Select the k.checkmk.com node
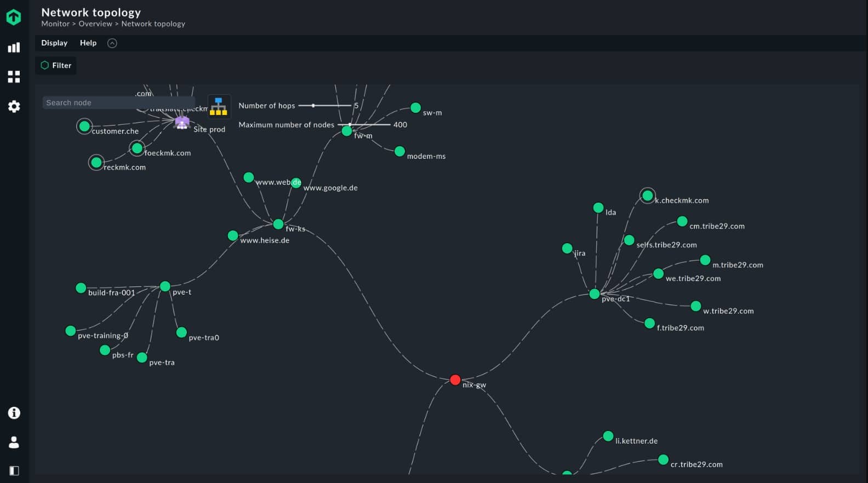This screenshot has width=868, height=483. pyautogui.click(x=648, y=196)
